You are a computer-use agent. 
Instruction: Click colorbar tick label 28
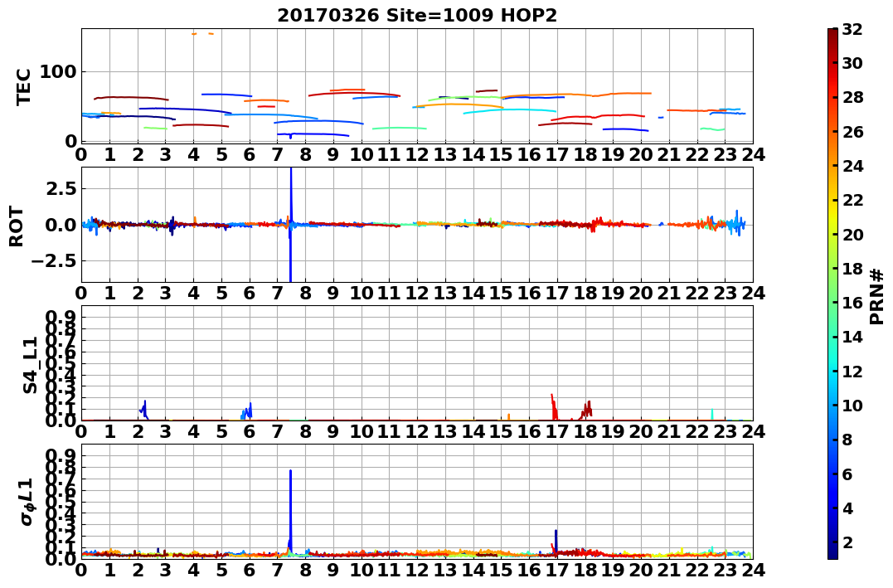[x=852, y=97]
